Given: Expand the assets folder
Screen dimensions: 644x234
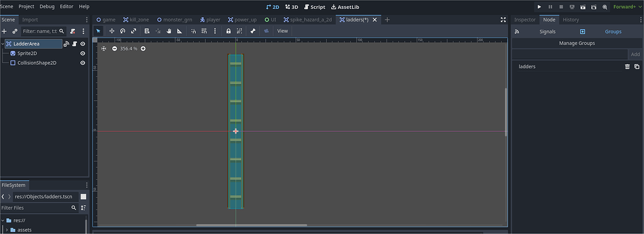Looking at the screenshot, I should (x=6, y=230).
